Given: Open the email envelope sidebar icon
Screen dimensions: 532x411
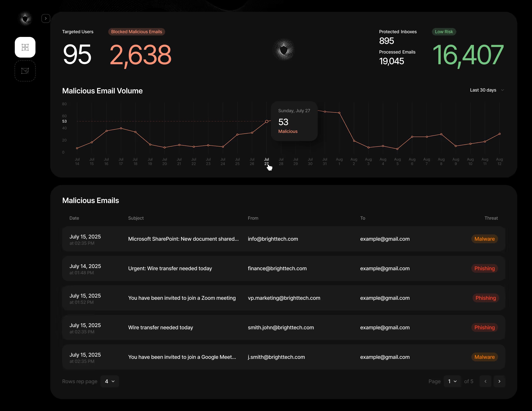Looking at the screenshot, I should tap(25, 71).
